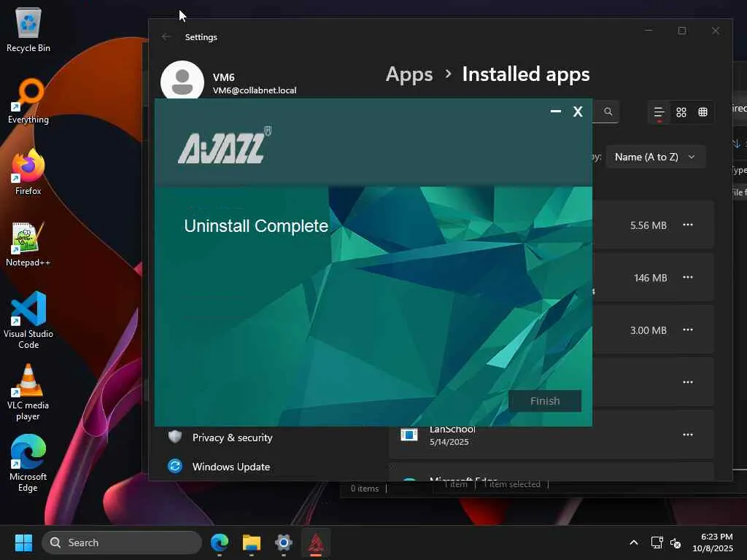The width and height of the screenshot is (747, 560).
Task: Click the AJAZZ uninstaller taskbar icon
Action: click(315, 542)
